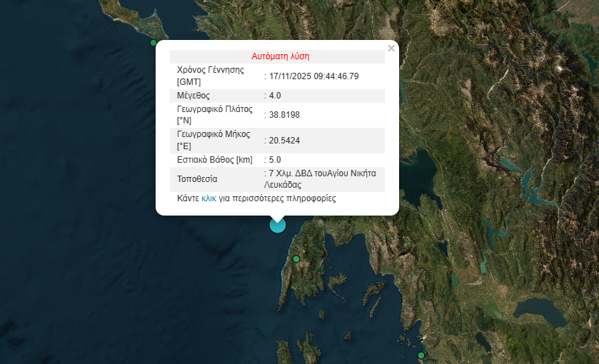
Task: Select the green marker at bottom-right coast
Action: (x=421, y=355)
